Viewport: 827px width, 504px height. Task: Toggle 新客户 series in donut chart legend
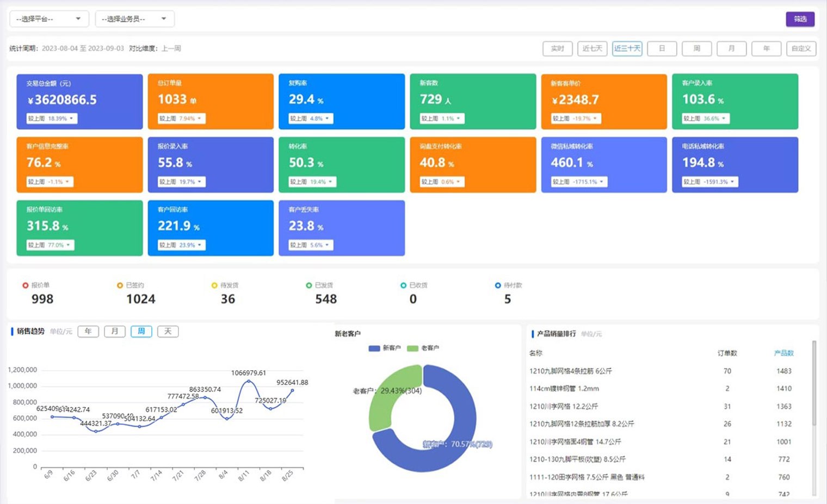384,348
